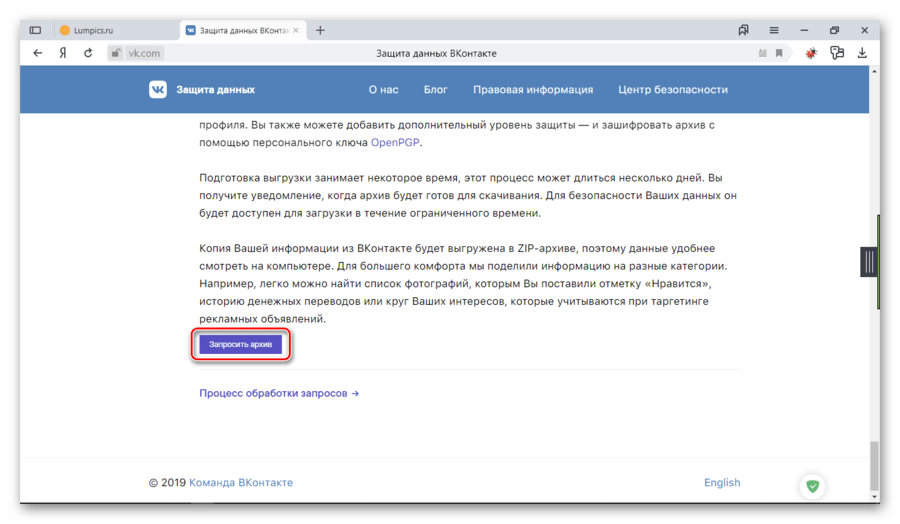This screenshot has width=900, height=524.
Task: Click the Запросить архив button
Action: point(240,344)
